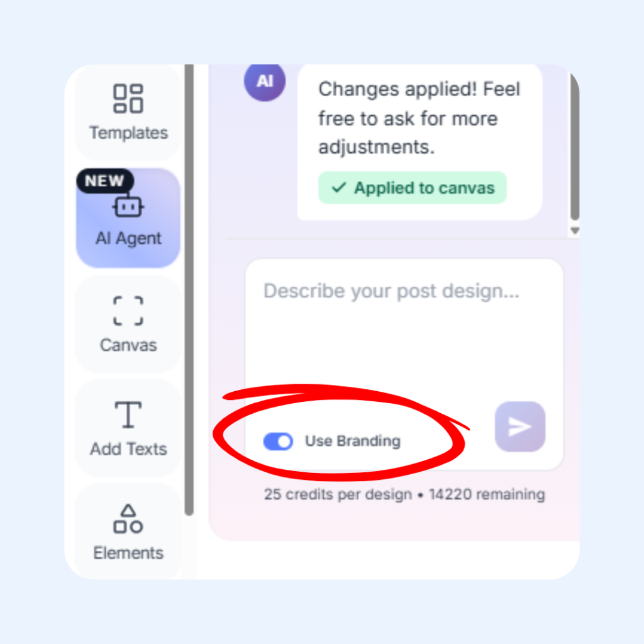Click the sidebar vertical scrollbar

[189, 289]
